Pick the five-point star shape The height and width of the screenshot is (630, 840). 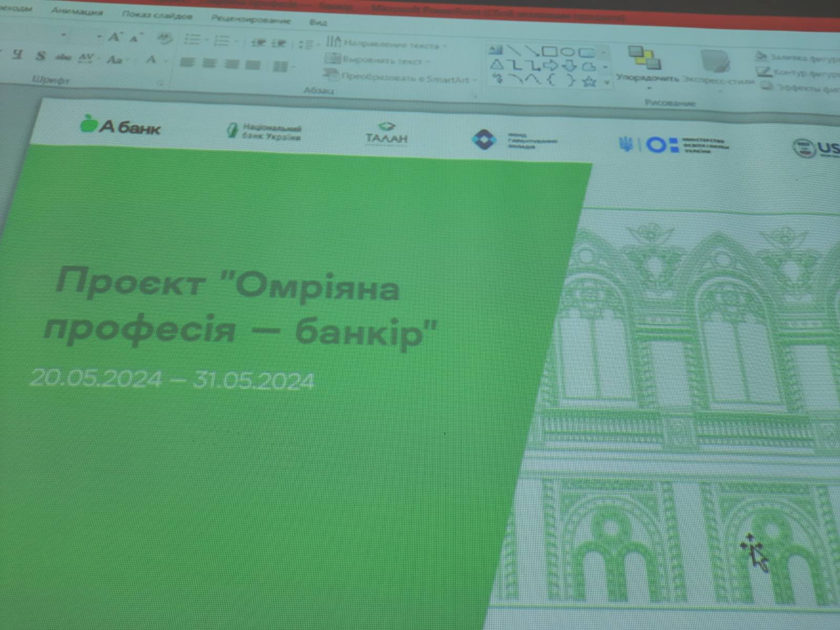[x=589, y=81]
